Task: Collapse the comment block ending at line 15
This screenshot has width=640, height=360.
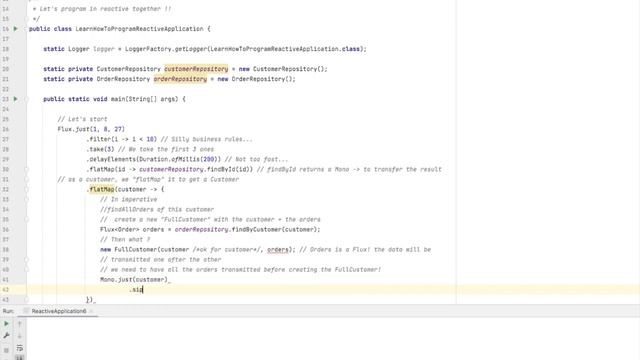Action: point(27,19)
